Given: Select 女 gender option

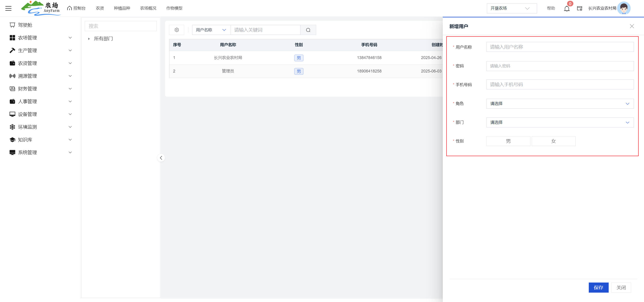Looking at the screenshot, I should [x=553, y=141].
